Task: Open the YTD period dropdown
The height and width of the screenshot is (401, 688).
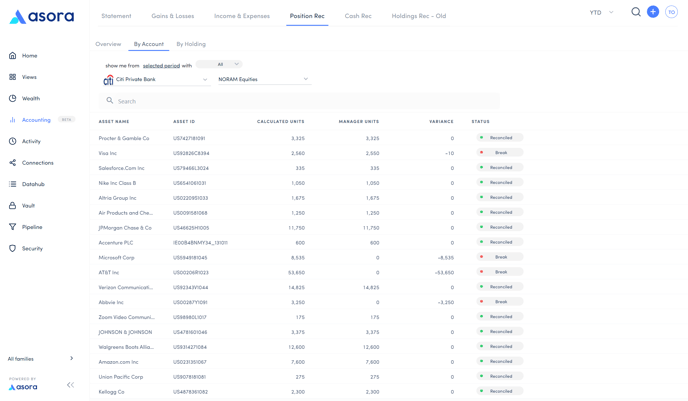Action: 602,13
